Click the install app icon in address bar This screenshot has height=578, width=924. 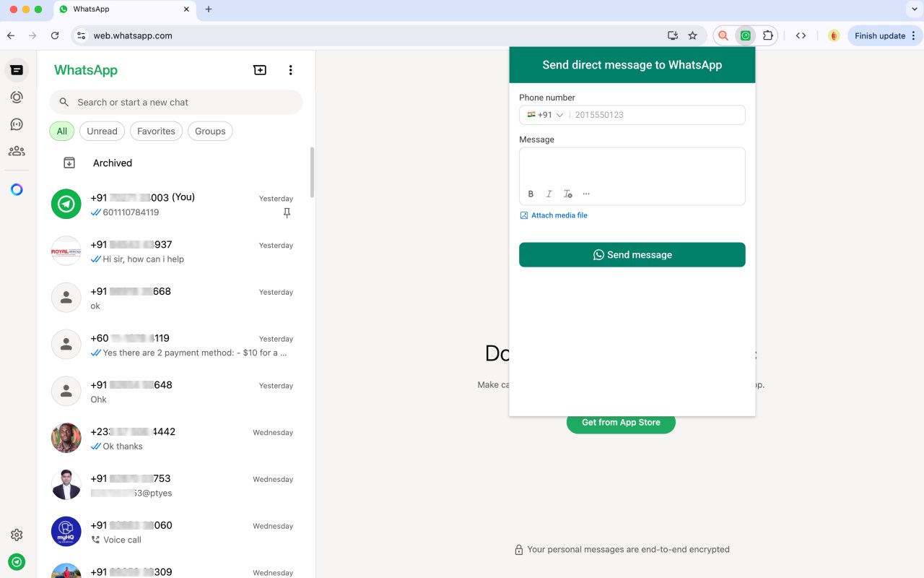pyautogui.click(x=673, y=35)
